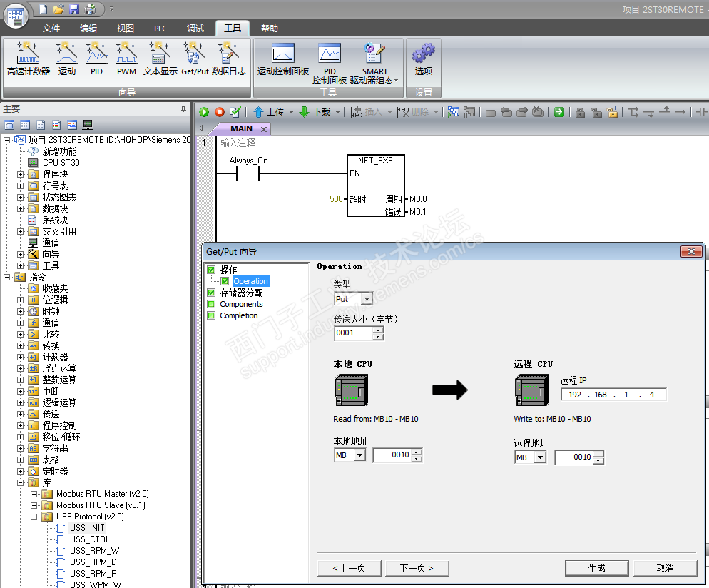Viewport: 709px width, 588px height.
Task: Click the Print icon in quick access
Action: pos(91,9)
